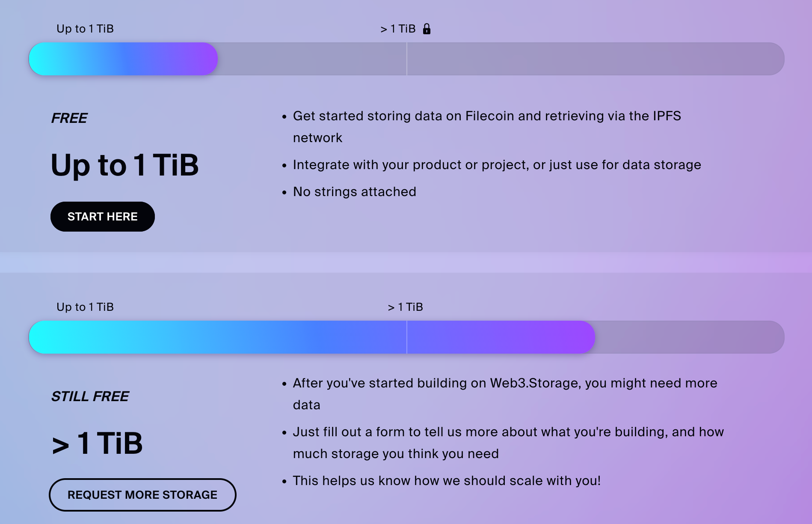Click the empty gray end of the second storage bar
This screenshot has width=812, height=524.
689,337
